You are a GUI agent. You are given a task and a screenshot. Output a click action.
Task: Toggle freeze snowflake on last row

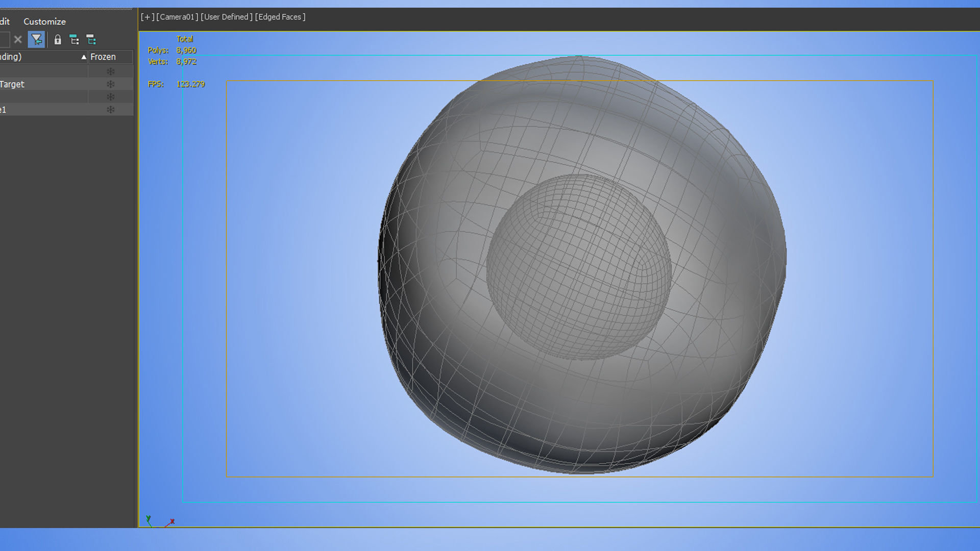pos(110,110)
